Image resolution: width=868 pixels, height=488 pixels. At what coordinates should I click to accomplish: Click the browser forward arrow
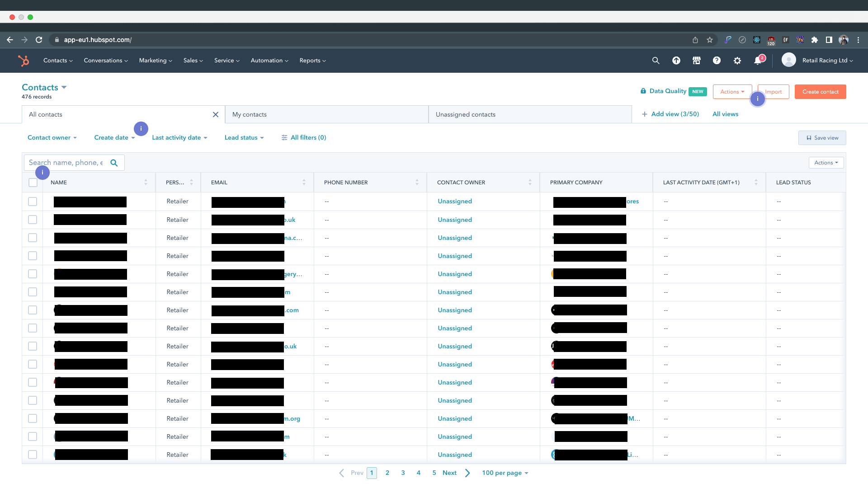coord(24,40)
